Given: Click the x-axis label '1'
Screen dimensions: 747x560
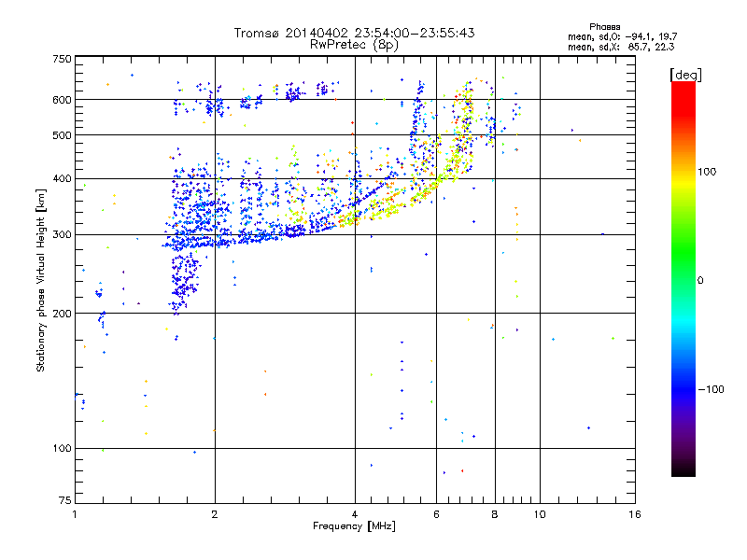Looking at the screenshot, I should tap(75, 514).
